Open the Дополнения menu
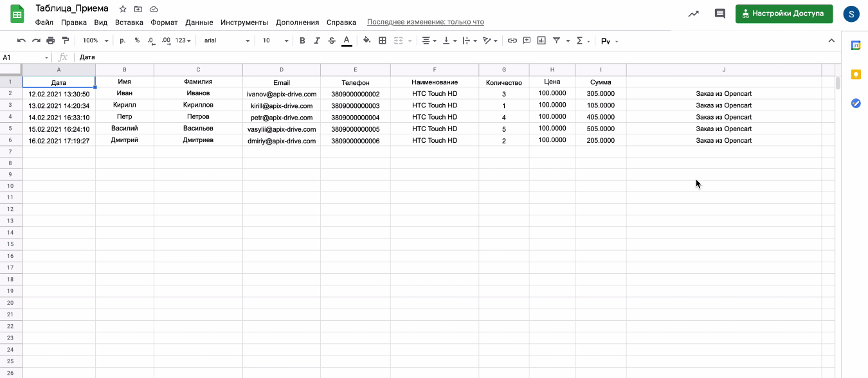868x378 pixels. coord(297,22)
